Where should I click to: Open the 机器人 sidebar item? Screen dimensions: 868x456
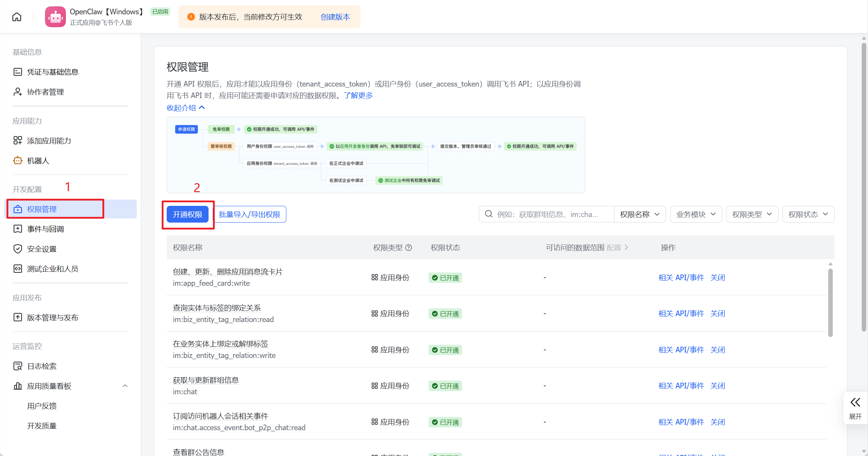[x=38, y=160]
